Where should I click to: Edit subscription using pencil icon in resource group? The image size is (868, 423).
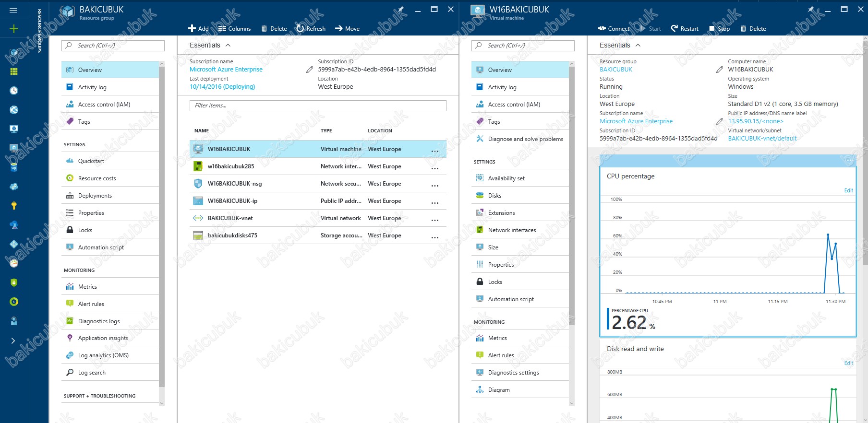point(310,70)
